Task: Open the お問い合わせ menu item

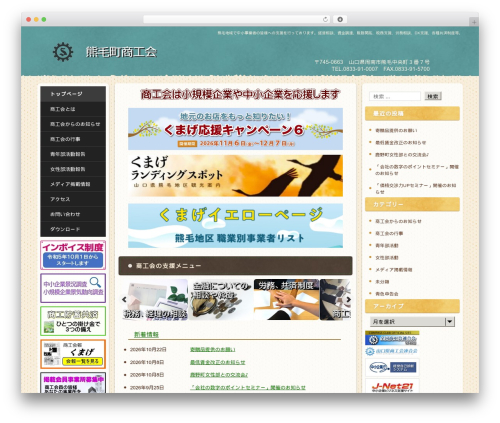Action: (73, 214)
